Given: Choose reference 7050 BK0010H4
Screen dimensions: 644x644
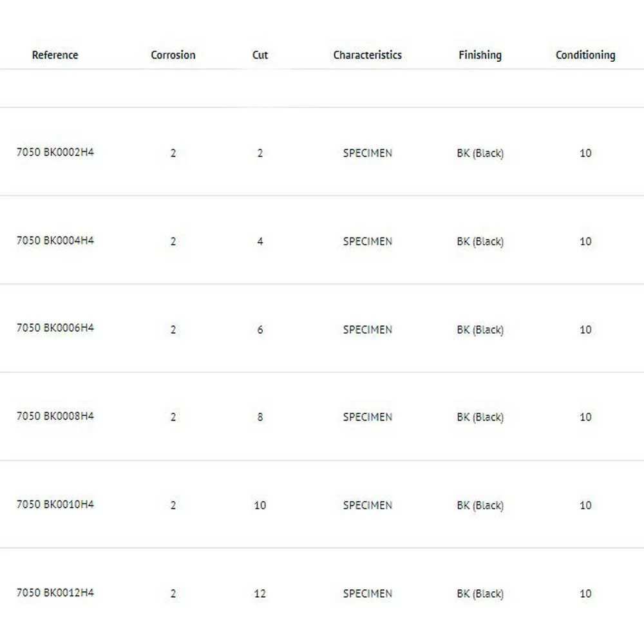Looking at the screenshot, I should (x=55, y=504).
